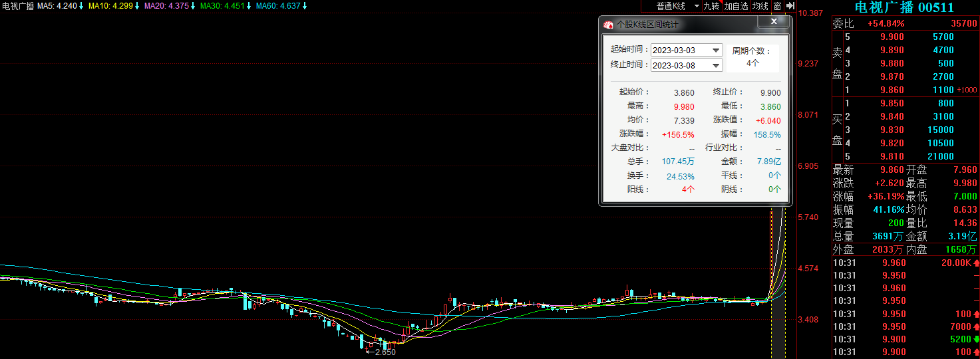
Task: Click the 5.740 price axis label
Action: [808, 217]
